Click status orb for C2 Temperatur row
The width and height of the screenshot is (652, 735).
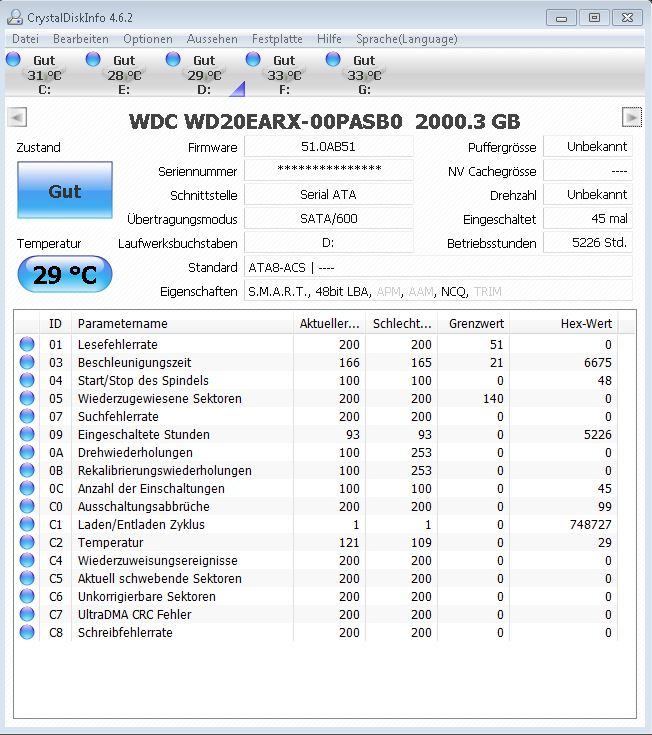27,542
